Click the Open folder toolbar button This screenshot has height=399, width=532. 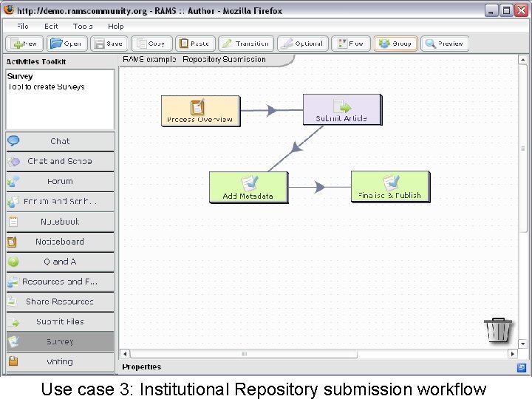pos(66,44)
